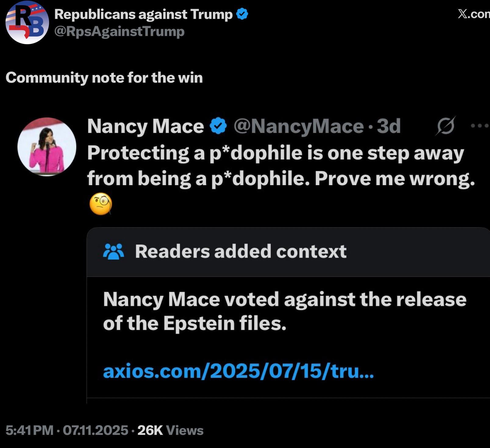Click the 26K Views counter
The height and width of the screenshot is (448, 490).
[x=170, y=430]
